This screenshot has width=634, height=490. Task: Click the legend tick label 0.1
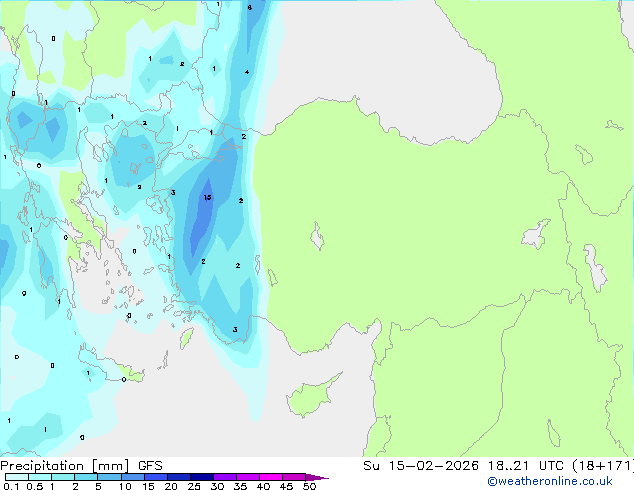coord(11,486)
